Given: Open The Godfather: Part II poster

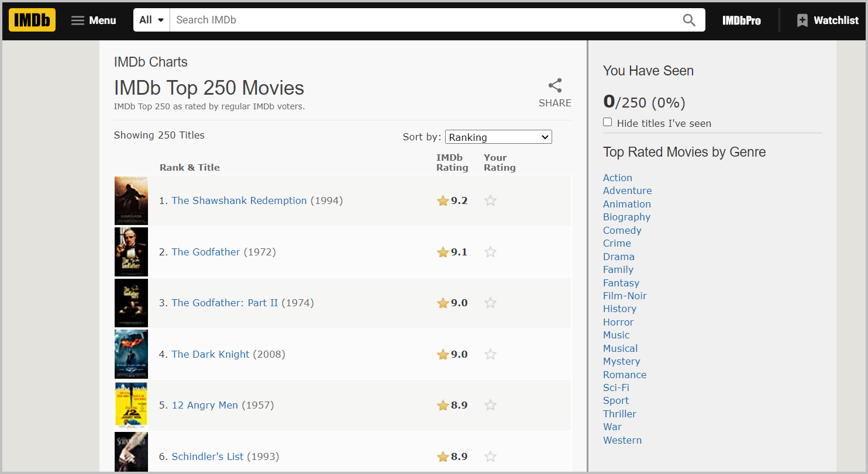Looking at the screenshot, I should click(x=131, y=303).
